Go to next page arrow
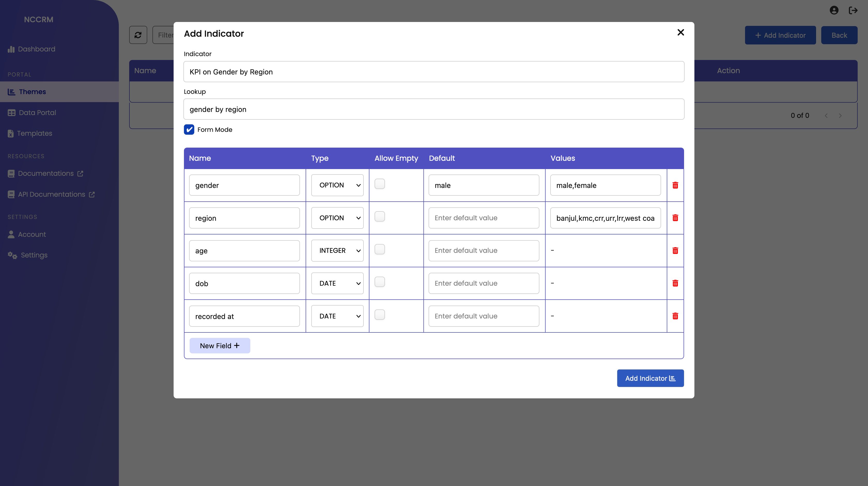Viewport: 868px width, 486px height. click(x=840, y=116)
